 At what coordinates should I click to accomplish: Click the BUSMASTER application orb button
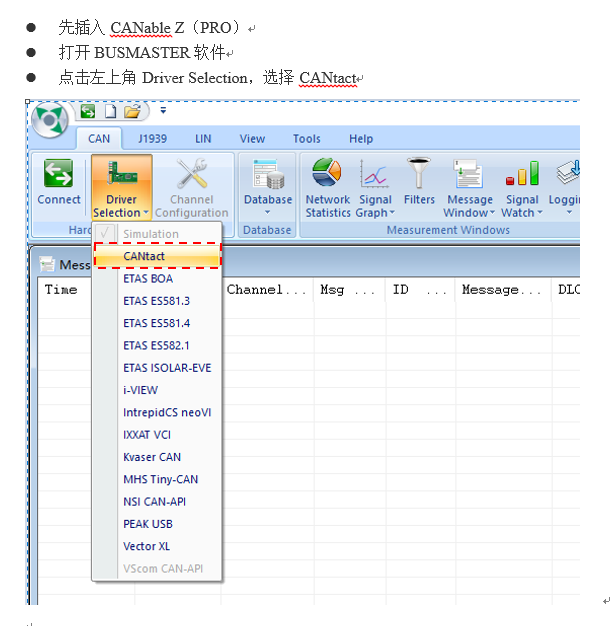[x=50, y=120]
